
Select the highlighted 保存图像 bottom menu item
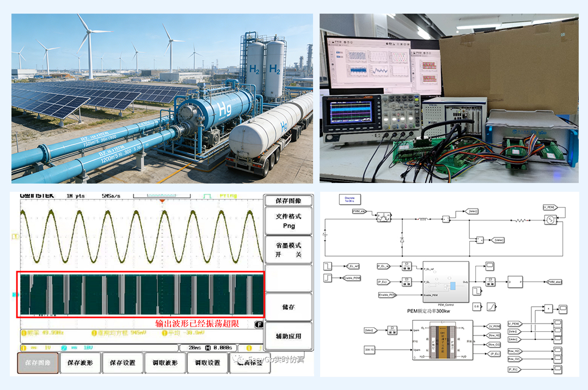pos(38,363)
